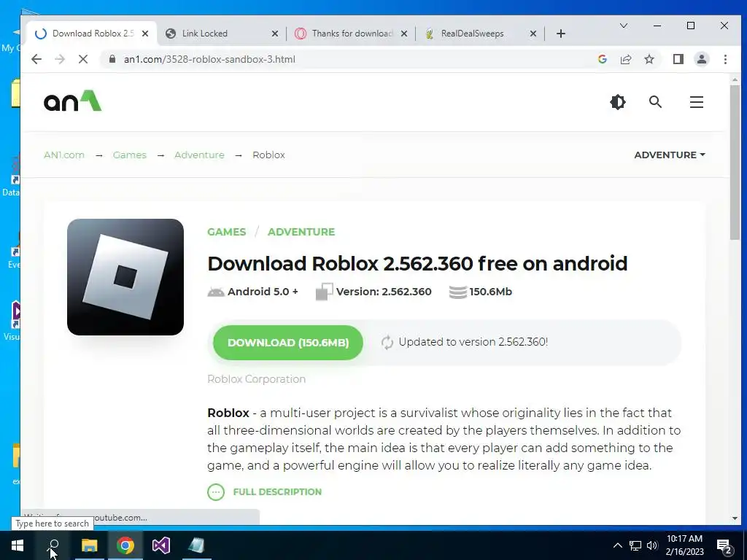Click the volume speaker tray icon
Screen dimensions: 747x560
tap(652, 545)
